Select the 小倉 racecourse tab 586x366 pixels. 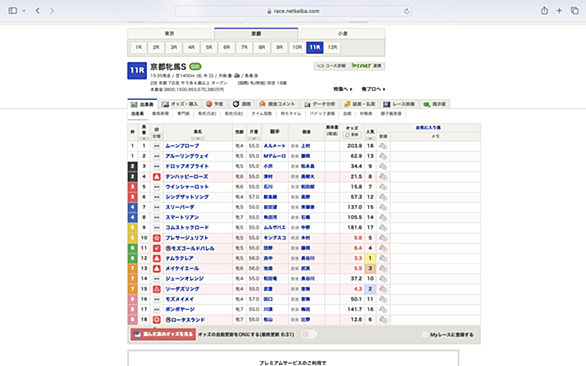point(343,34)
